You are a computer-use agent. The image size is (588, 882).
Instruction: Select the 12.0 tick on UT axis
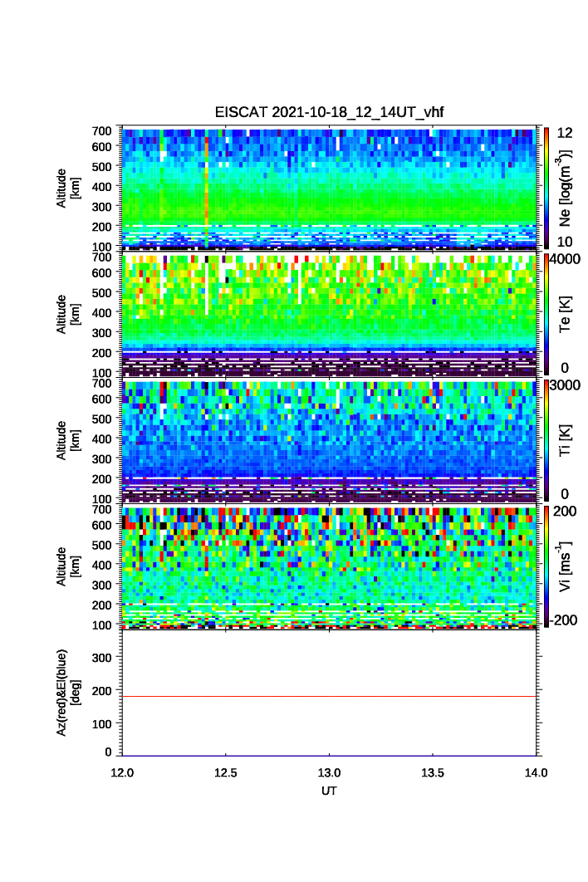[x=123, y=772]
